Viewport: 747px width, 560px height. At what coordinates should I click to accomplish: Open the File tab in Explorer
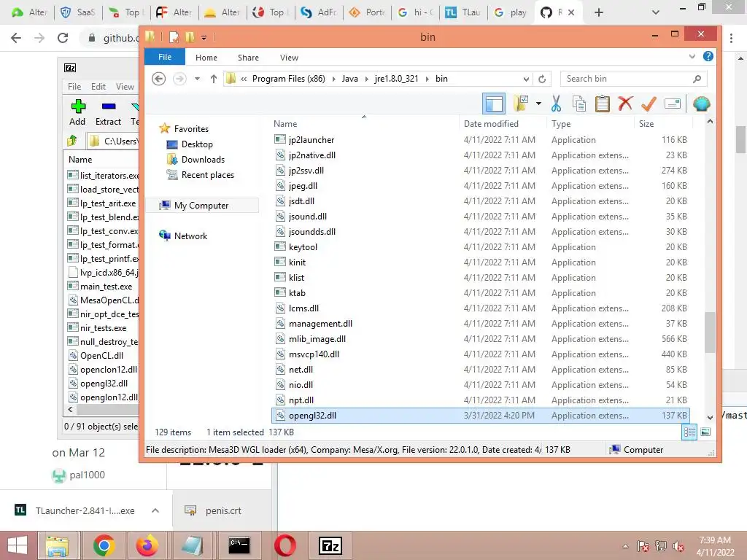click(x=165, y=57)
